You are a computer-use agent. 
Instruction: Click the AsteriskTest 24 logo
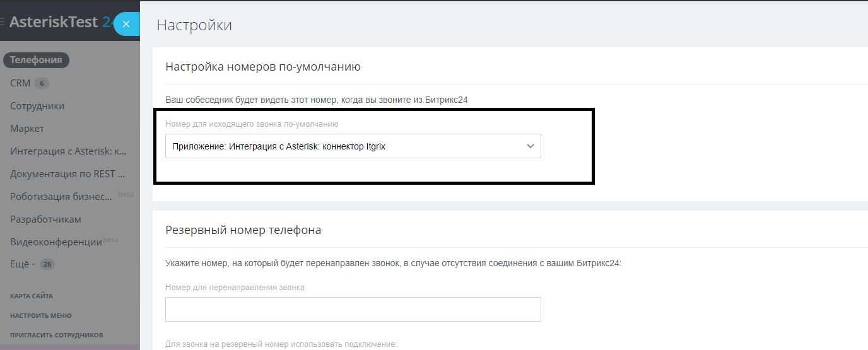pyautogui.click(x=61, y=21)
